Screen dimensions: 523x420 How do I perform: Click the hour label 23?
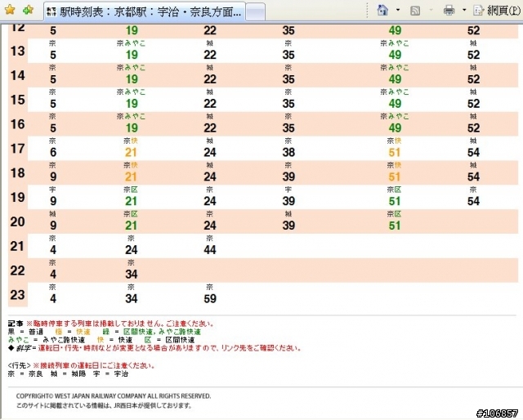17,294
